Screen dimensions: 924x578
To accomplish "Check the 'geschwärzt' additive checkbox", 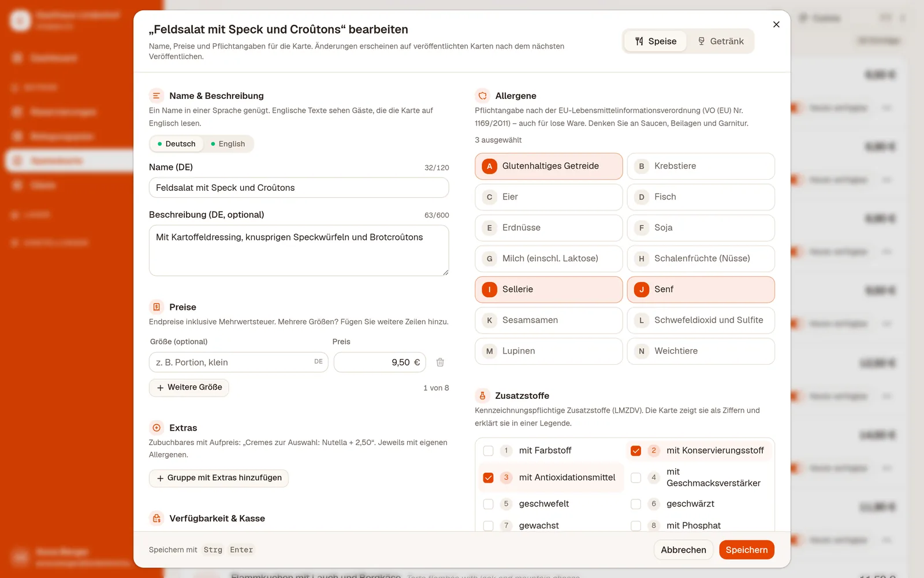I will (636, 504).
